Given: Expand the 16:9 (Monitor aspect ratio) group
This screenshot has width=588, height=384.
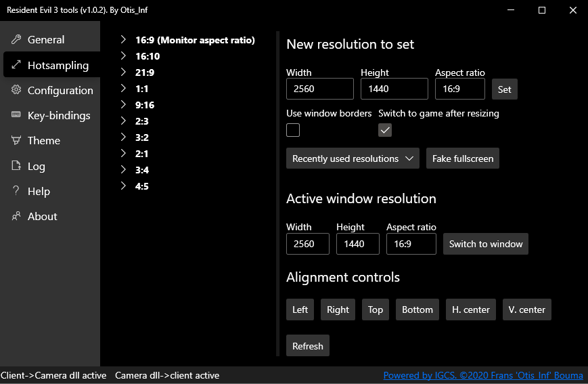Looking at the screenshot, I should (x=123, y=39).
